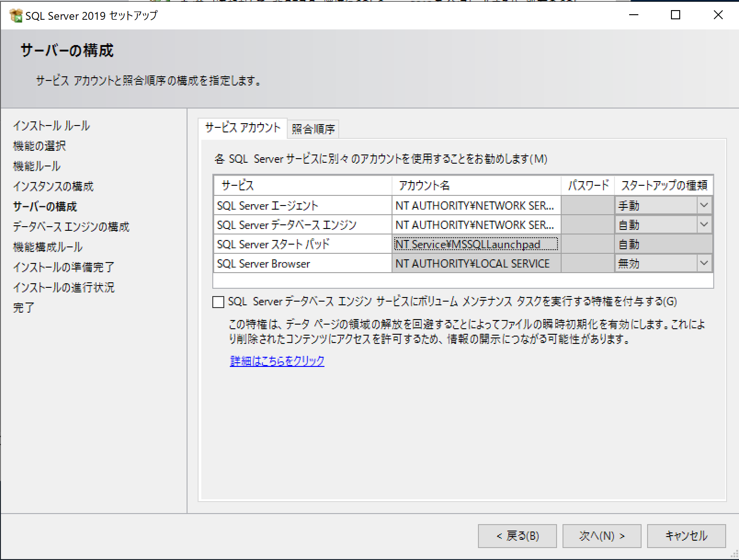The image size is (739, 560).
Task: Click the アカウント名 column header
Action: [x=476, y=186]
